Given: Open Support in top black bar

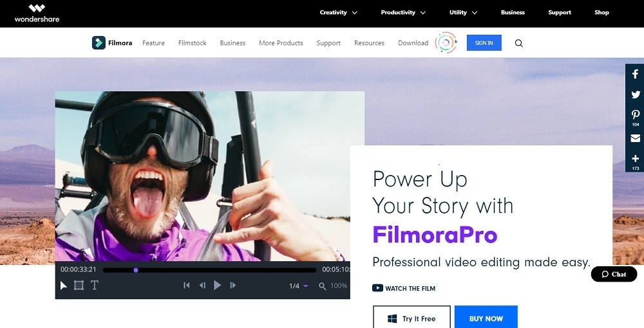Looking at the screenshot, I should (560, 12).
